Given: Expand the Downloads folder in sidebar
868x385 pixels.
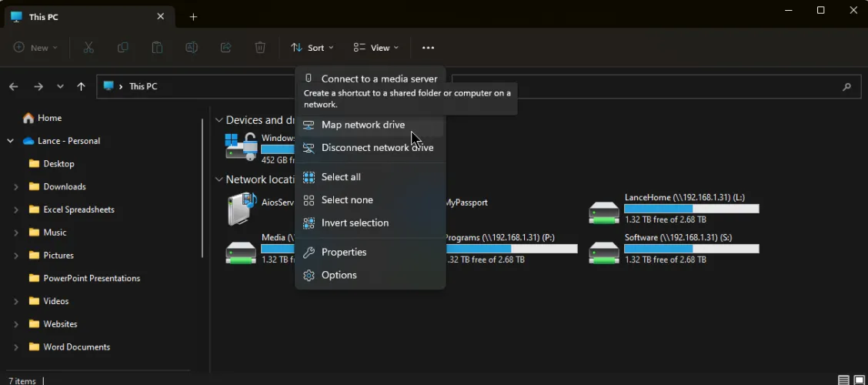Looking at the screenshot, I should pos(15,187).
